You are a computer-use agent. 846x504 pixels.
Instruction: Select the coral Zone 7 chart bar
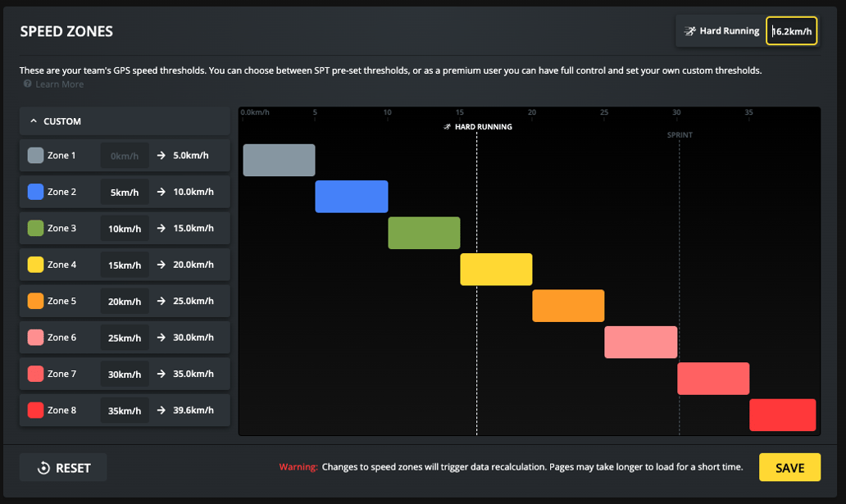click(713, 379)
